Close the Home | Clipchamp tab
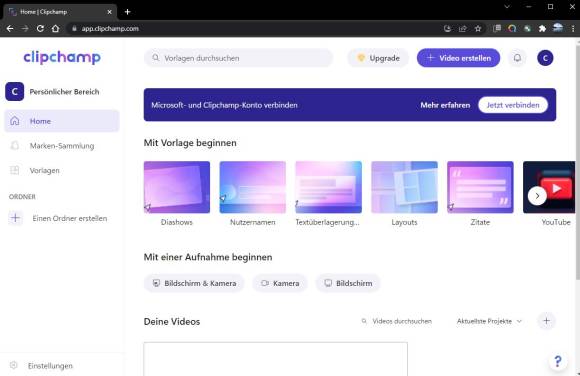Image resolution: width=580 pixels, height=376 pixels. (109, 12)
